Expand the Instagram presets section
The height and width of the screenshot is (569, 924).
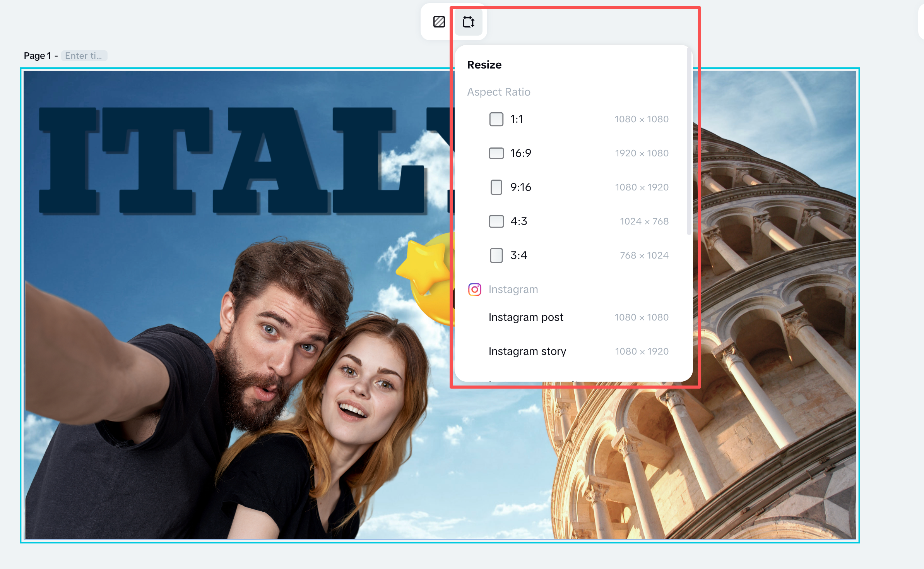click(x=513, y=289)
